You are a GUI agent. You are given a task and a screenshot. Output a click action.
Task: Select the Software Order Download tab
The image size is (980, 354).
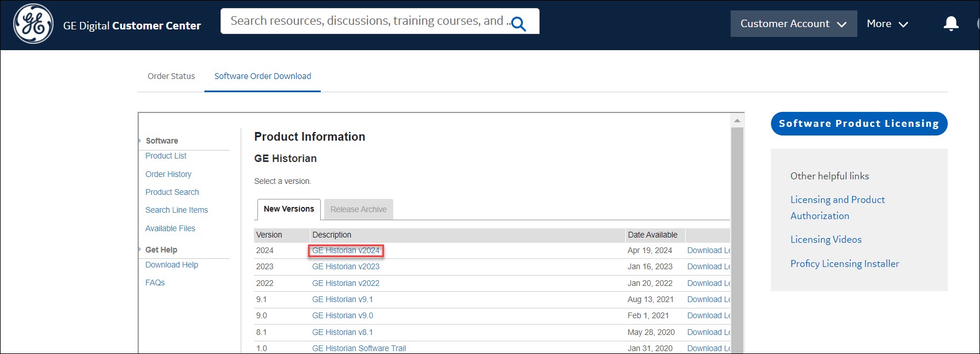tap(263, 76)
